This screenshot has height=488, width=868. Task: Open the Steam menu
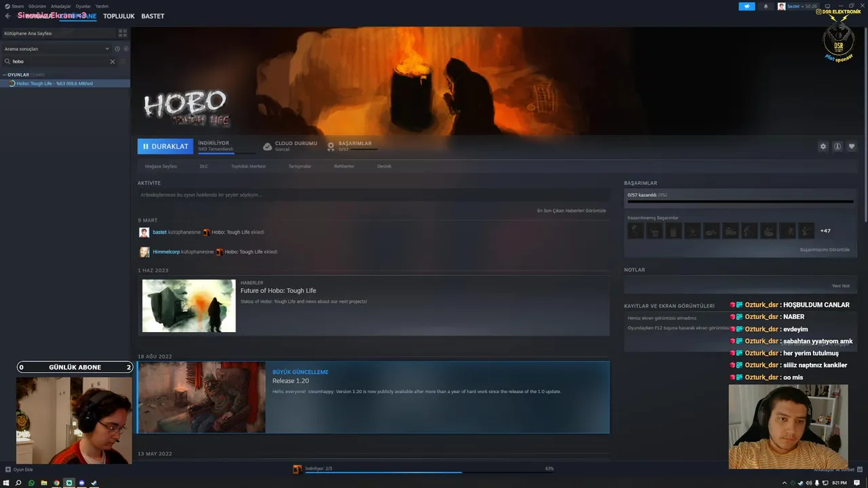pyautogui.click(x=15, y=6)
